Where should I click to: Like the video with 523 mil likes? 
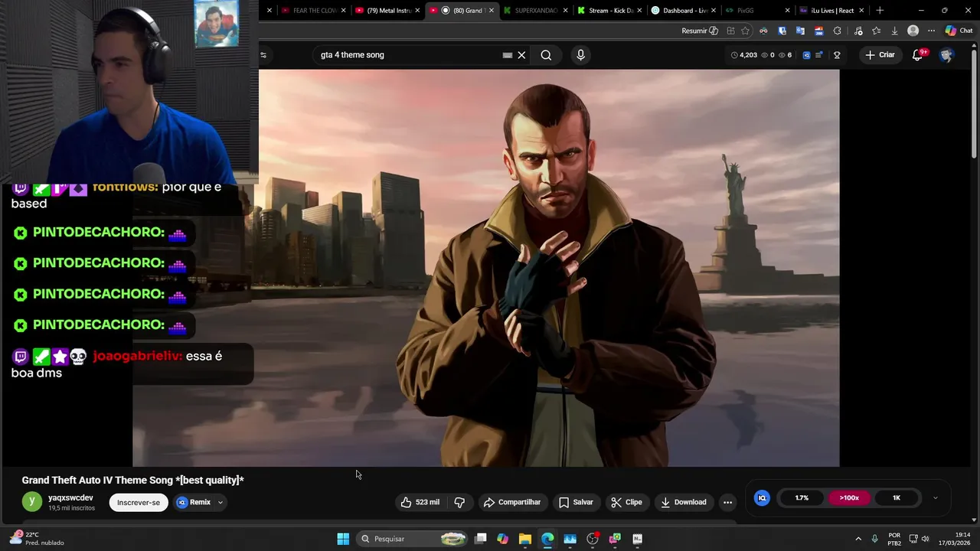click(420, 502)
